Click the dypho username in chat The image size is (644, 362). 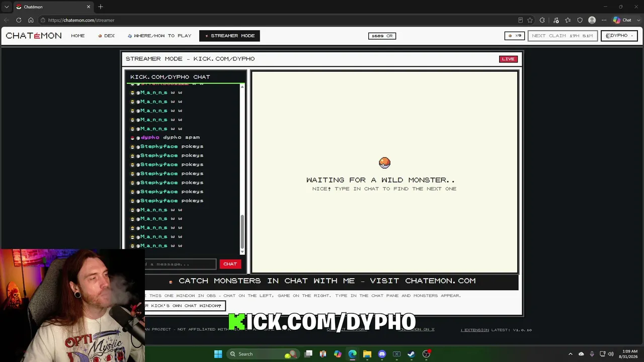[150, 137]
